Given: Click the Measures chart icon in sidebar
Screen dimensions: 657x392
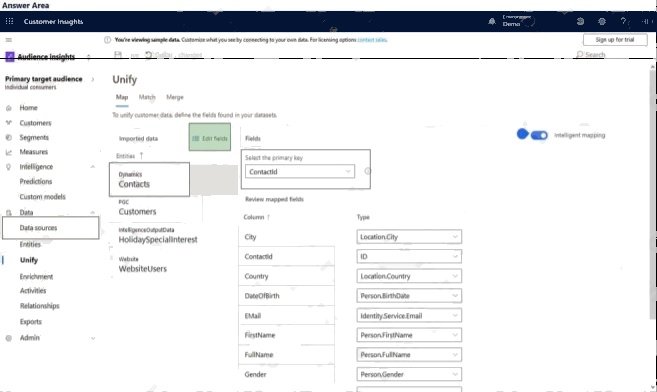Looking at the screenshot, I should [x=9, y=152].
